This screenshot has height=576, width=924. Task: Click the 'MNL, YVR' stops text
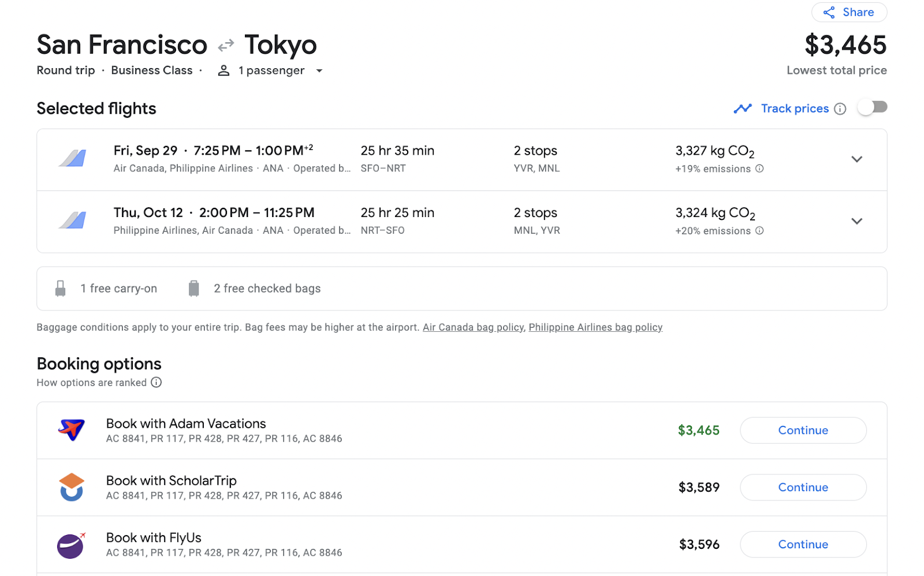[x=536, y=230]
